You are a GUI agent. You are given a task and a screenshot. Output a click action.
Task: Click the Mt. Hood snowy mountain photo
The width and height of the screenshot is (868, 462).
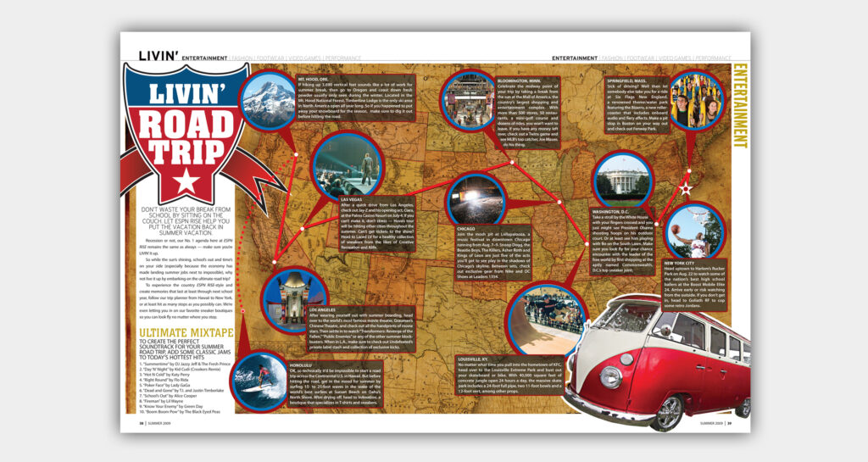269,100
